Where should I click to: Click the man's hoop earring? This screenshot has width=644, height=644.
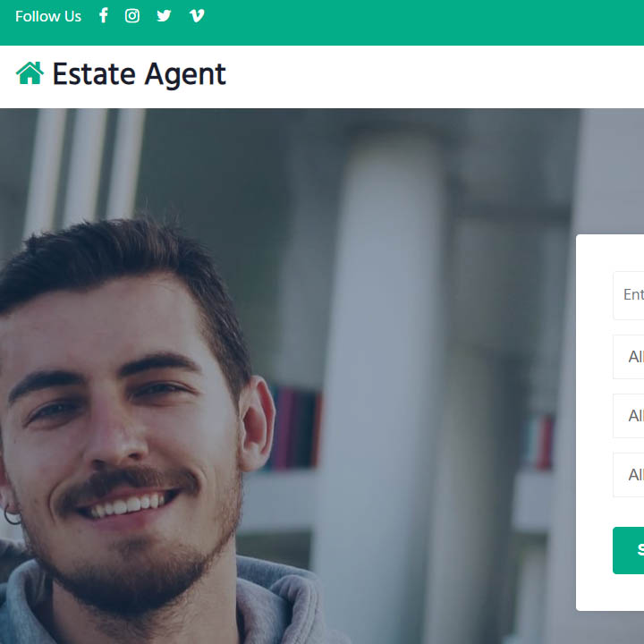[x=12, y=515]
